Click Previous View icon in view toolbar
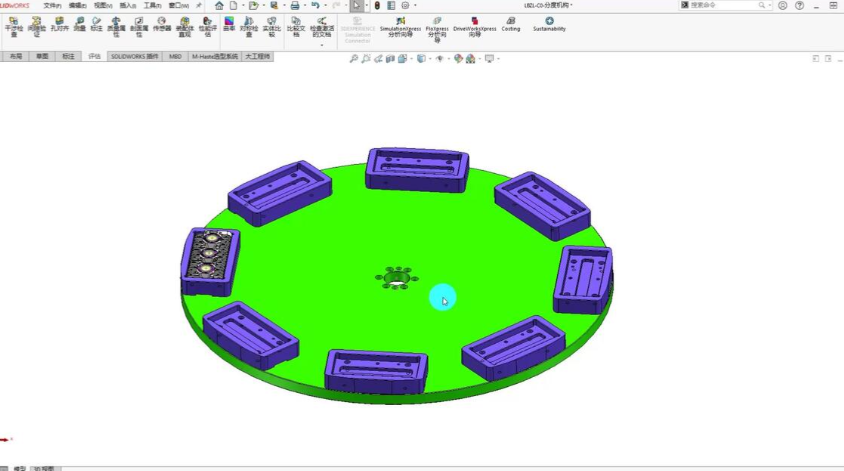Image resolution: width=844 pixels, height=471 pixels. (x=378, y=59)
